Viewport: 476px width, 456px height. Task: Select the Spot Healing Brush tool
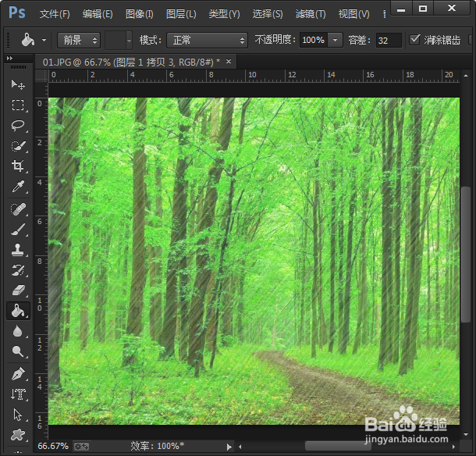point(18,209)
